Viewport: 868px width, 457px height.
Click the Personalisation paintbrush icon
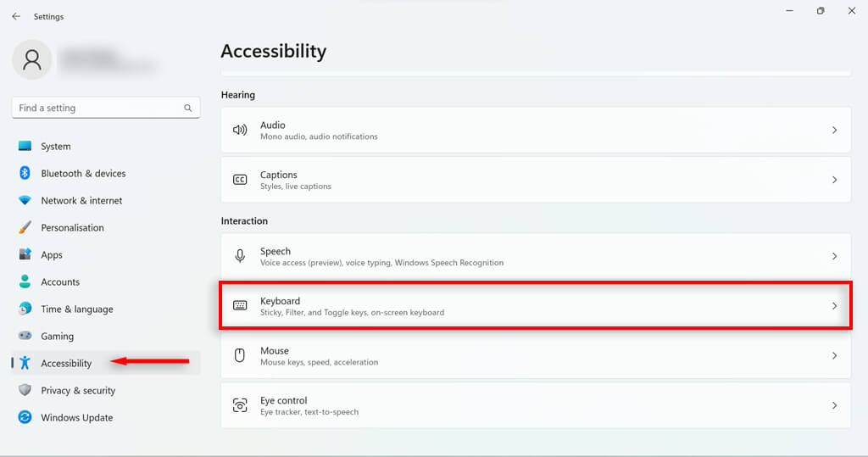(25, 228)
